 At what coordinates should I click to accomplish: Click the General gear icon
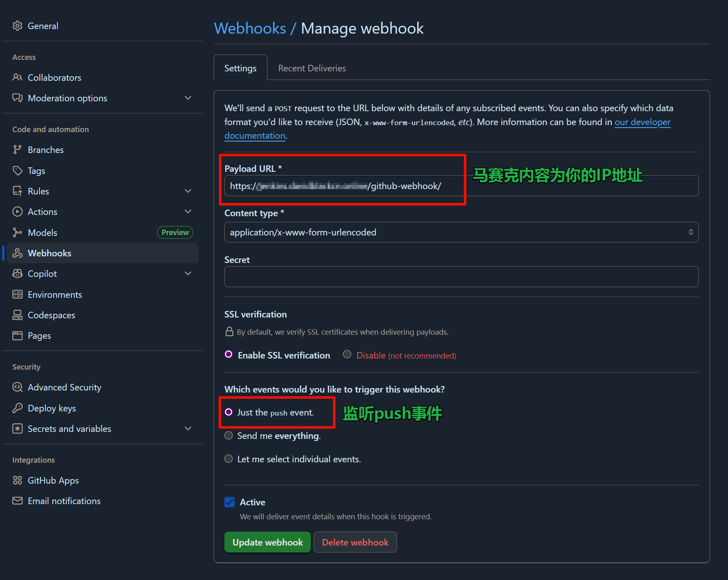click(x=17, y=26)
